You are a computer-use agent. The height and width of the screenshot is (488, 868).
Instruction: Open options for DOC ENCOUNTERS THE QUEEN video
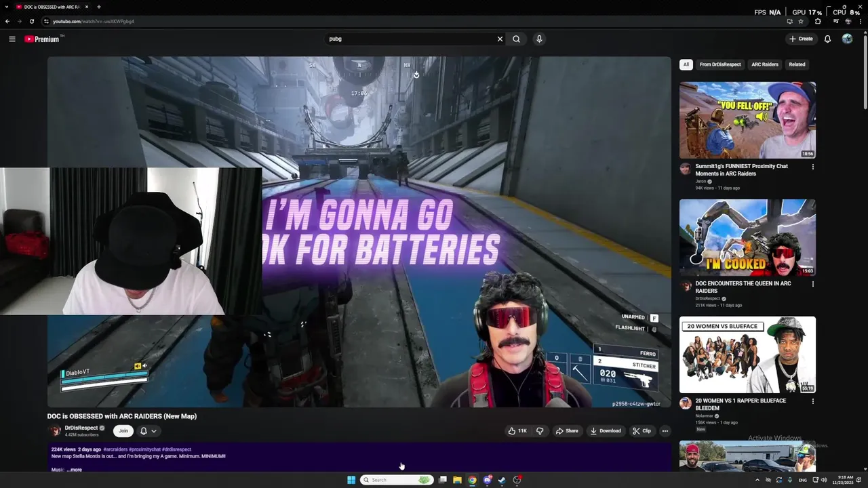coord(812,284)
